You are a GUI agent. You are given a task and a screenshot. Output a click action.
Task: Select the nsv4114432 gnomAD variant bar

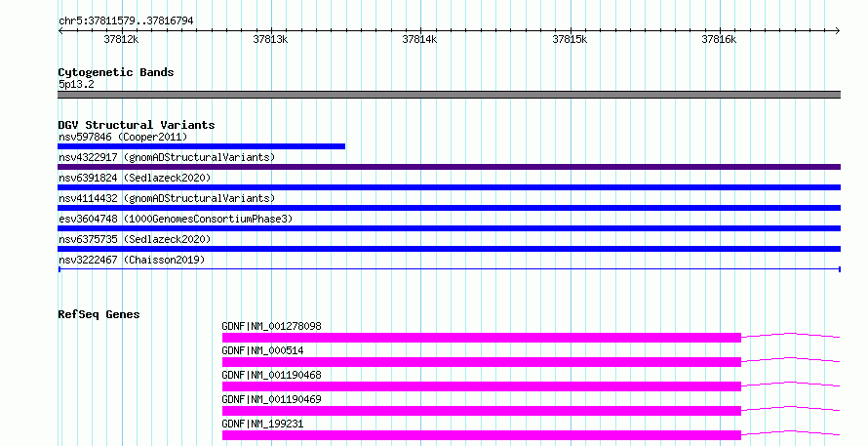tap(449, 208)
